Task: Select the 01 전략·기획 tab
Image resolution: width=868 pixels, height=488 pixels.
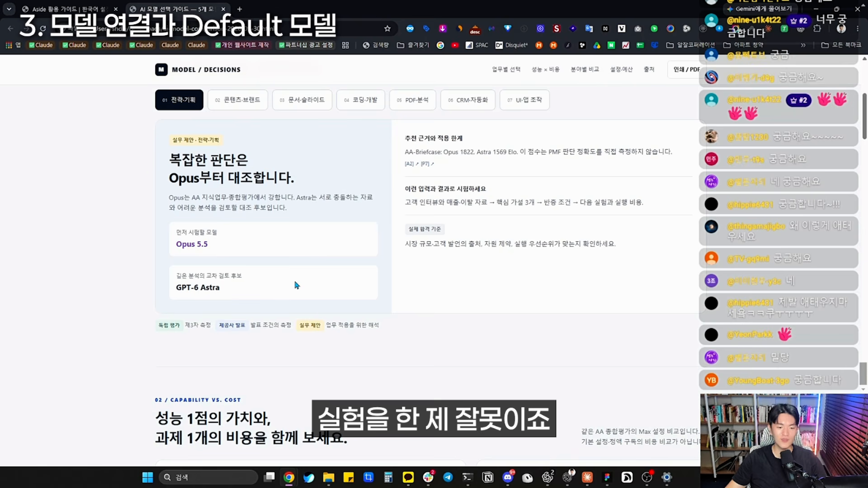Action: [179, 100]
